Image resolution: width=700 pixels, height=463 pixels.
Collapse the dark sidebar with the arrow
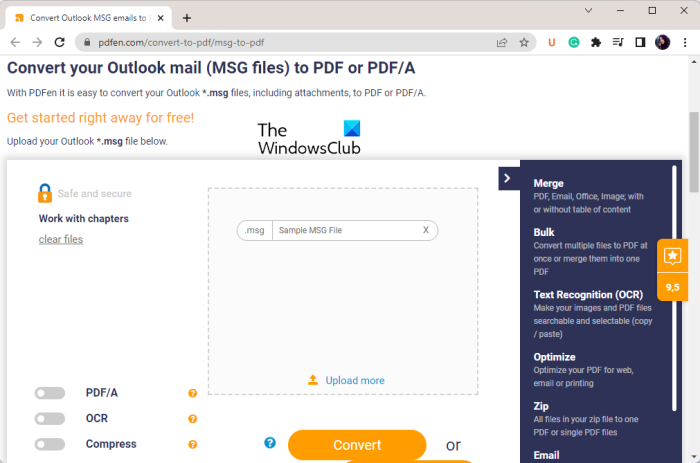pos(508,179)
